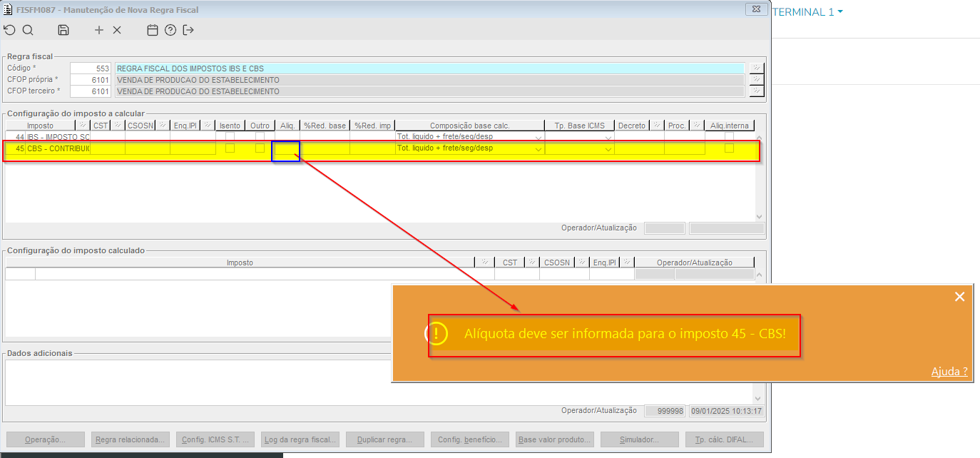This screenshot has height=458, width=980.
Task: Click the Aliq. cell of row 45 CBS
Action: (286, 149)
